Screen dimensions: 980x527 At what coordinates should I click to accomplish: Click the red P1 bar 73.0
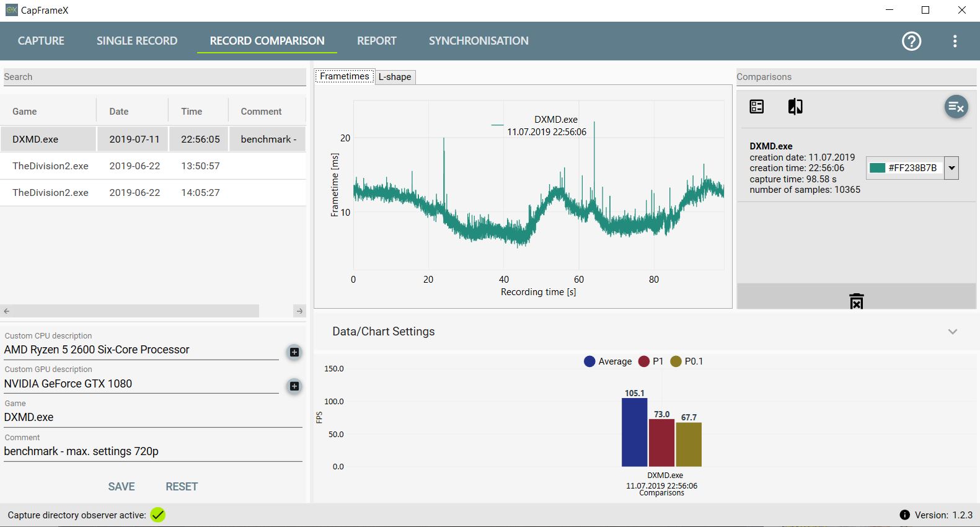click(661, 443)
